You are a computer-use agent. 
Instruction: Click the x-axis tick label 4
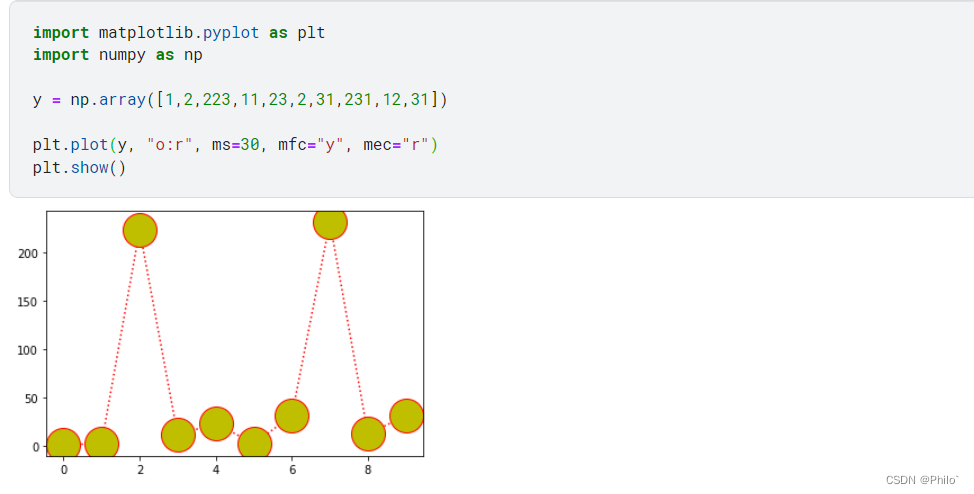[x=216, y=470]
